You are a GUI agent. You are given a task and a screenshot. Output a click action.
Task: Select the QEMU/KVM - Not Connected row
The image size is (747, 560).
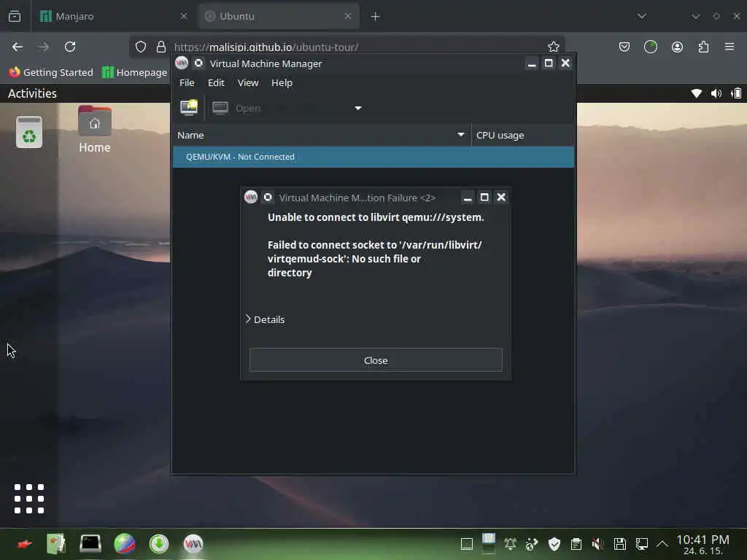click(x=373, y=157)
